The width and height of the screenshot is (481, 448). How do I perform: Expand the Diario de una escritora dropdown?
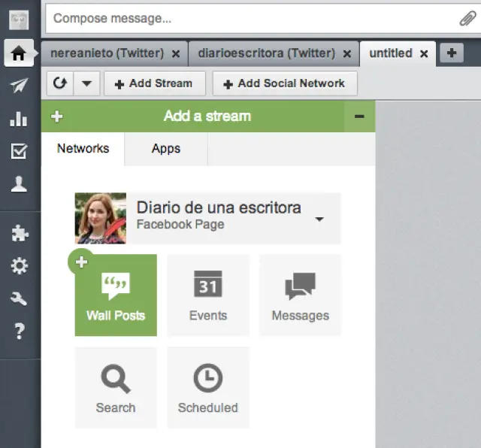(x=319, y=219)
